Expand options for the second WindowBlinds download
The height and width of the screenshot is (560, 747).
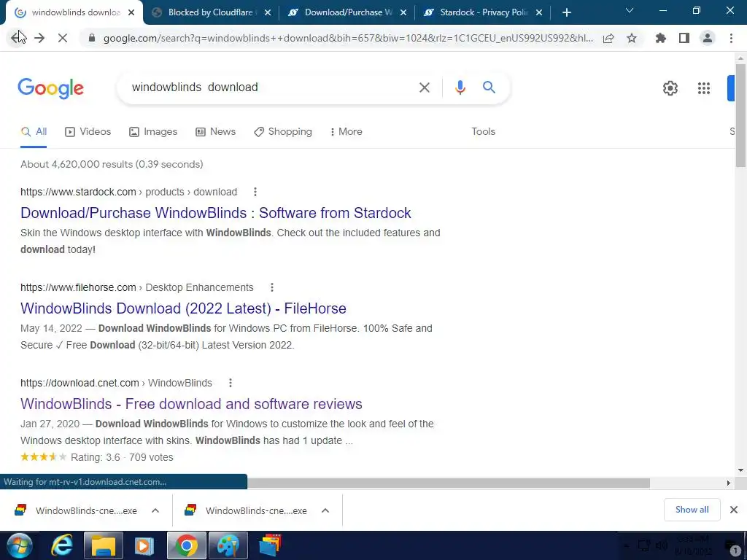point(325,510)
